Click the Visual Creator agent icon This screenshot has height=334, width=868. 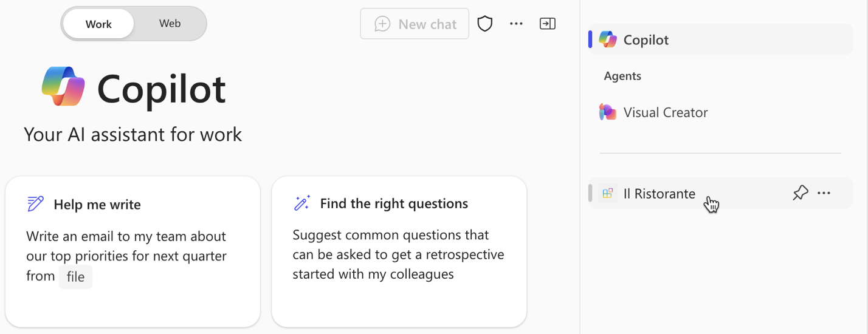pyautogui.click(x=607, y=112)
